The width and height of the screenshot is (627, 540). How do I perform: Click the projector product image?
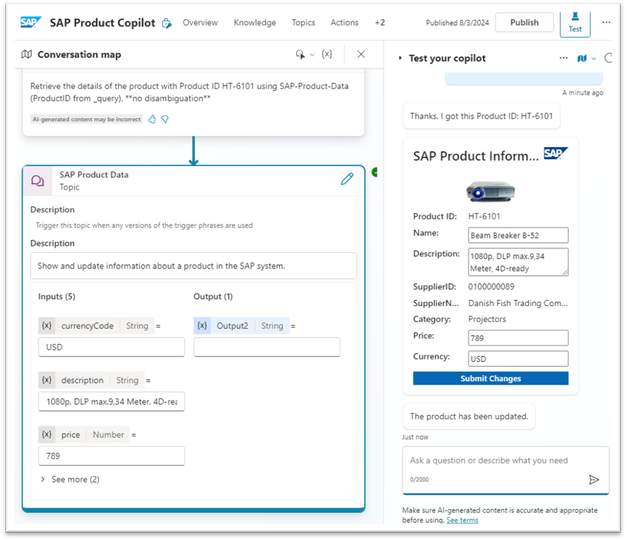point(490,191)
